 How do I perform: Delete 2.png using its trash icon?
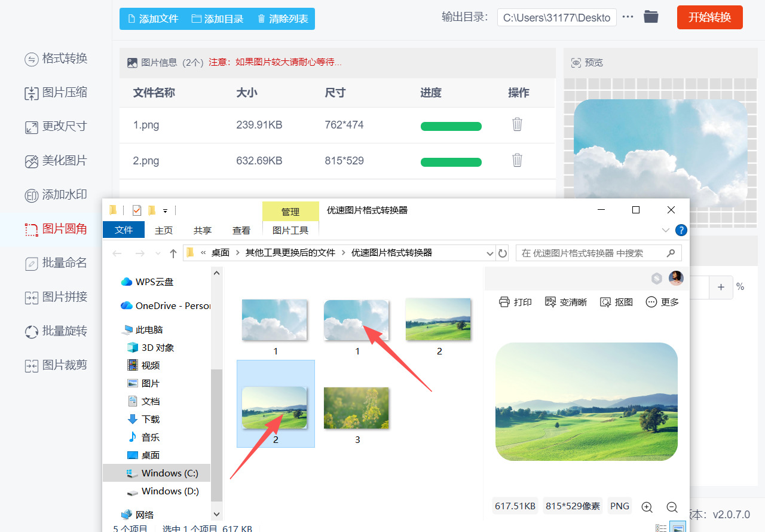pyautogui.click(x=518, y=160)
